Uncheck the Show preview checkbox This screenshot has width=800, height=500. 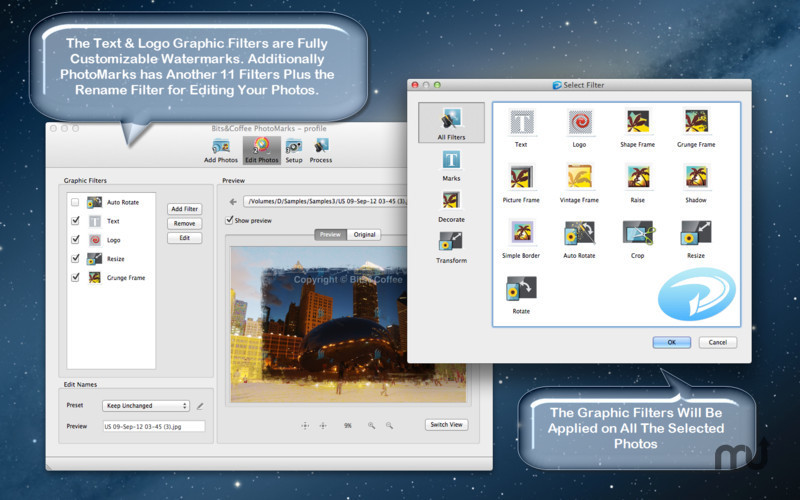pyautogui.click(x=228, y=220)
